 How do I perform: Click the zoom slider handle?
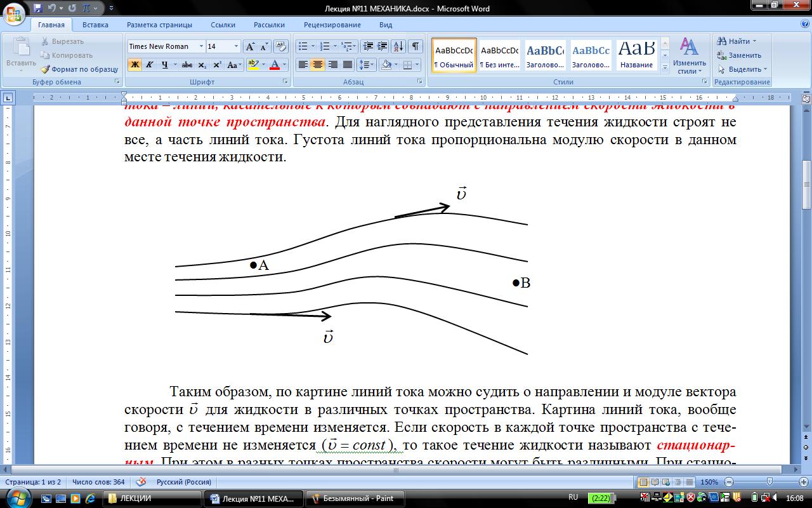tap(769, 482)
